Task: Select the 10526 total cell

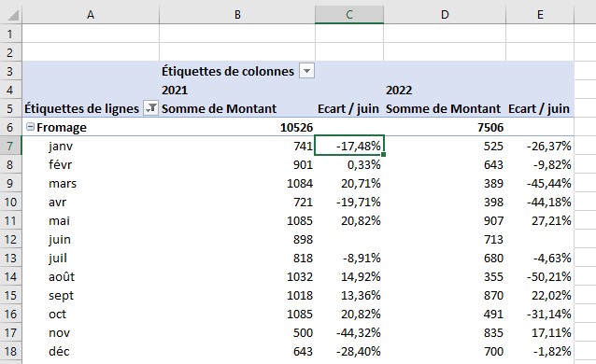Action: 237,127
